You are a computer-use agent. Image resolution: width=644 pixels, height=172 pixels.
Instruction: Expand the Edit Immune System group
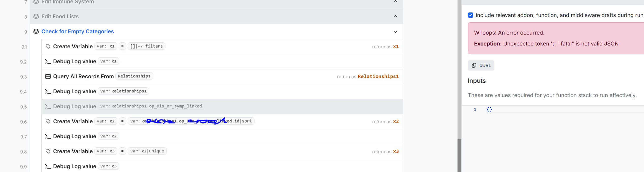coord(395,2)
